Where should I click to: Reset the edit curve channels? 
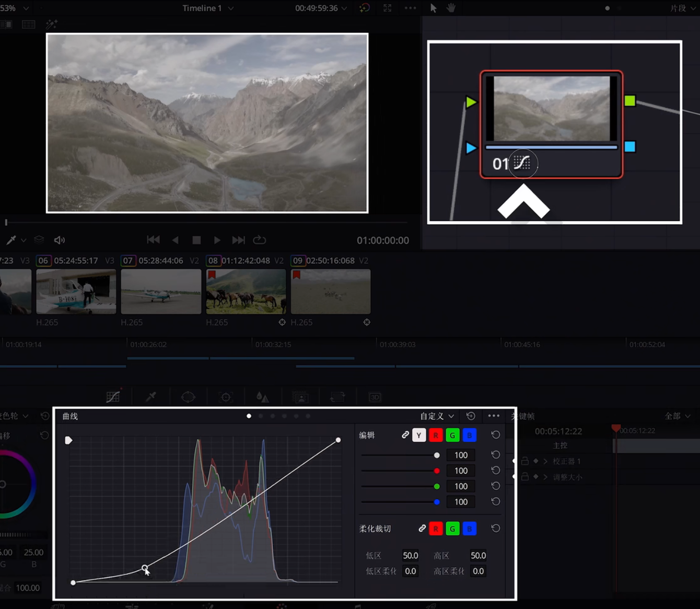496,435
